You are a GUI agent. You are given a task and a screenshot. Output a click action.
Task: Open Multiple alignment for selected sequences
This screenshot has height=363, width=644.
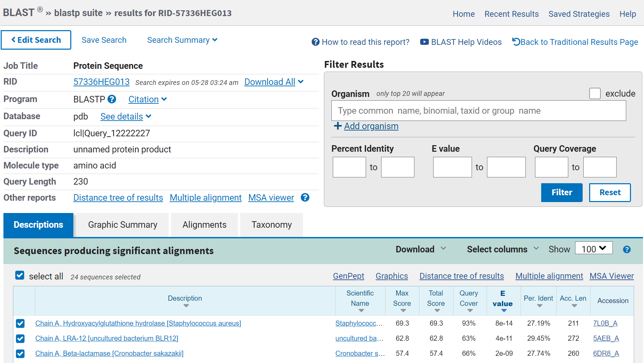click(x=549, y=276)
